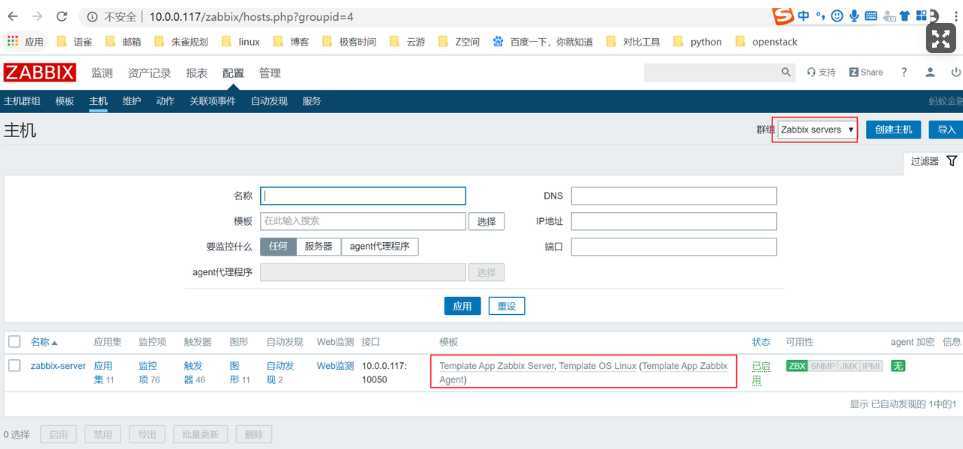Viewport: 963px width, 449px height.
Task: Switch to the 动作 submenu tab
Action: pos(165,101)
